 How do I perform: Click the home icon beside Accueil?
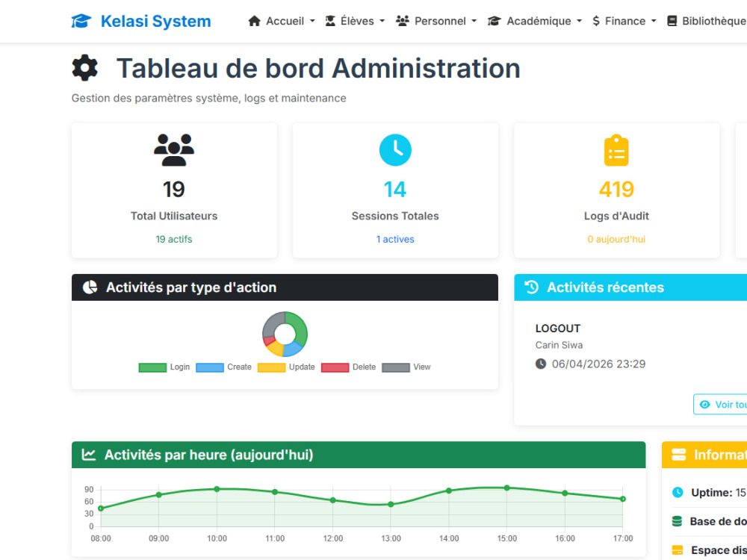pos(255,21)
